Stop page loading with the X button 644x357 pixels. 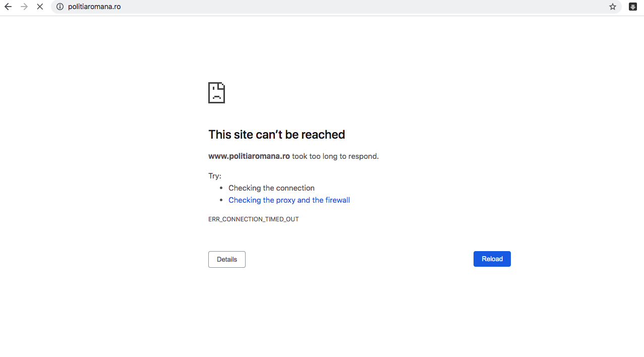40,7
